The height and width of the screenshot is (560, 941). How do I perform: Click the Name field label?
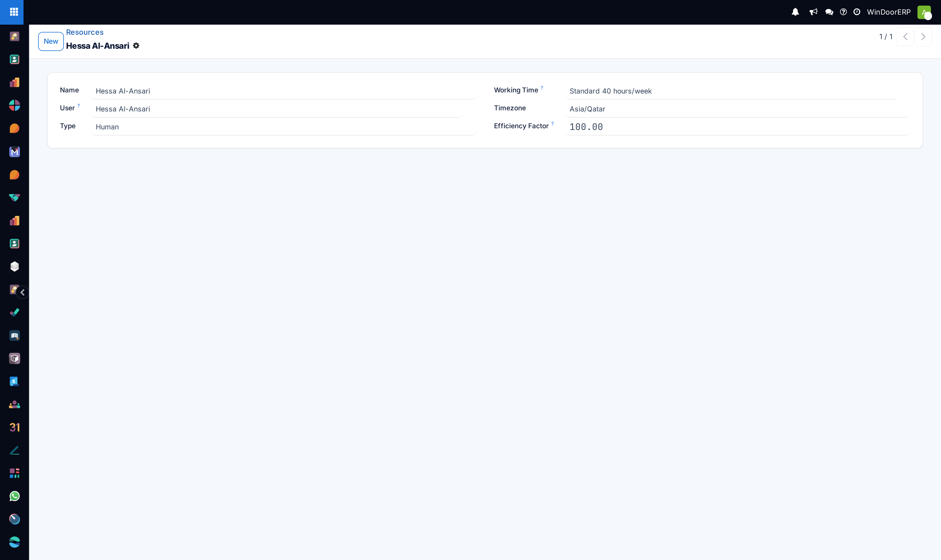coord(69,90)
